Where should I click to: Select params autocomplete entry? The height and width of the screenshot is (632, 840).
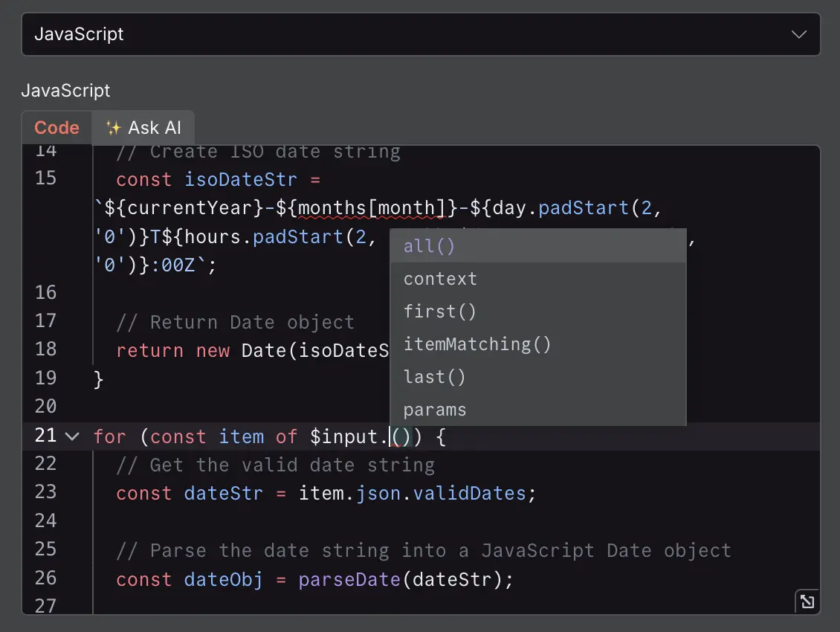(435, 410)
